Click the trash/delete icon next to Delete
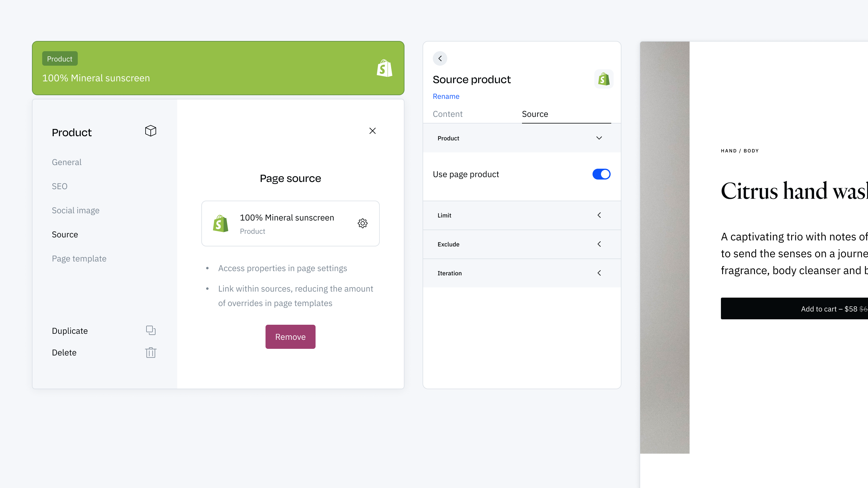 pyautogui.click(x=151, y=352)
